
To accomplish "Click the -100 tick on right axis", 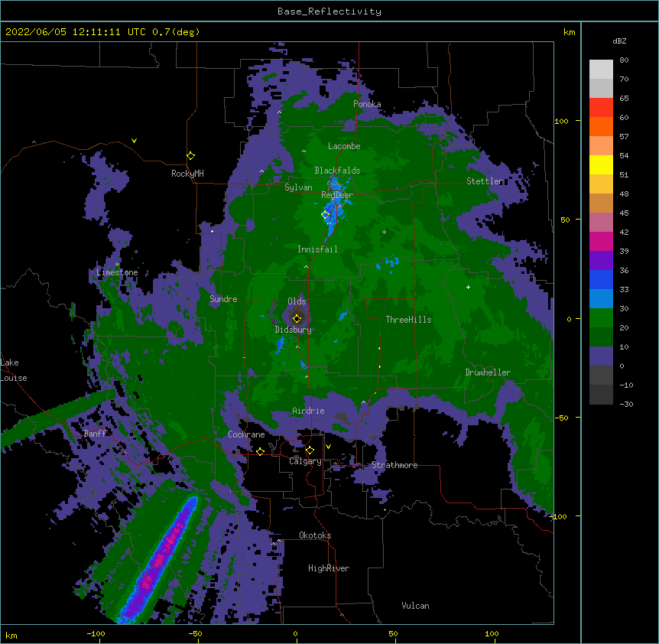I will click(x=560, y=516).
